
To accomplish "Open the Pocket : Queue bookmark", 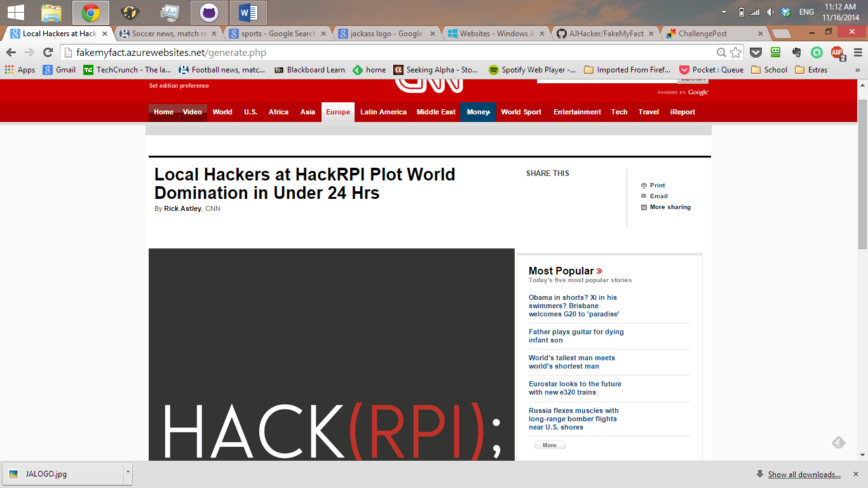I will coord(712,70).
